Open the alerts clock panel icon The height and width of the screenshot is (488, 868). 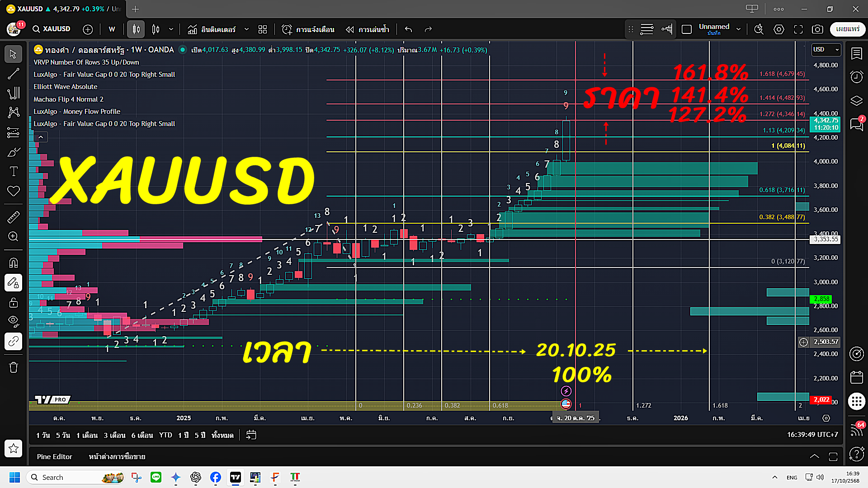click(856, 77)
